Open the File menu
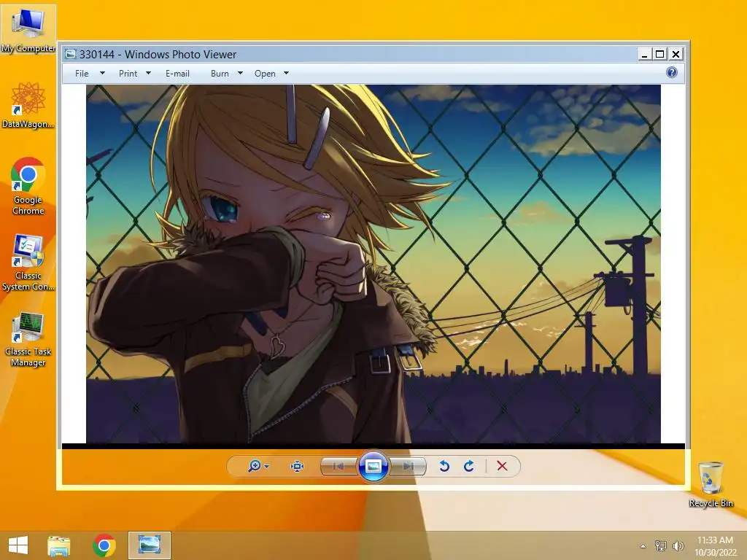 (82, 74)
